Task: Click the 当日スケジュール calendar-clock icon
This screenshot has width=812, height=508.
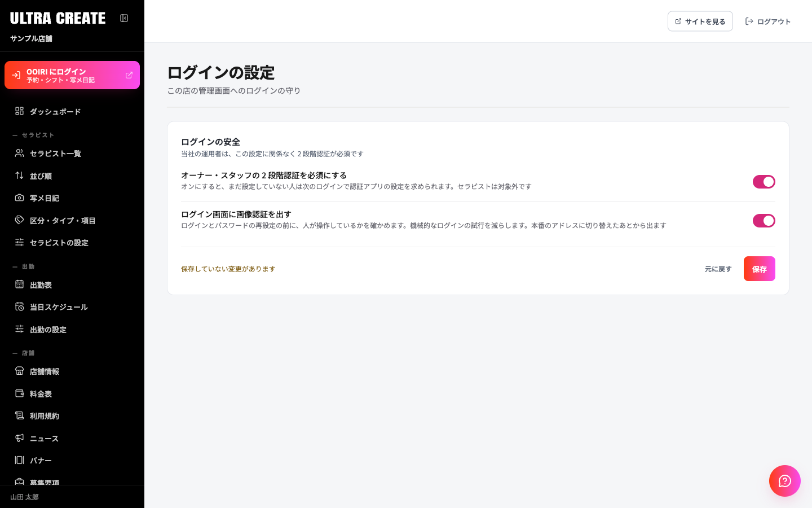Action: 19,306
